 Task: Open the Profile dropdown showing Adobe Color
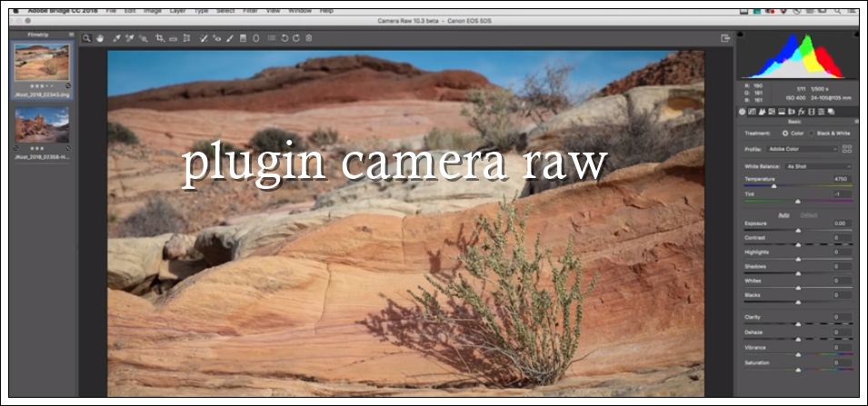[803, 149]
